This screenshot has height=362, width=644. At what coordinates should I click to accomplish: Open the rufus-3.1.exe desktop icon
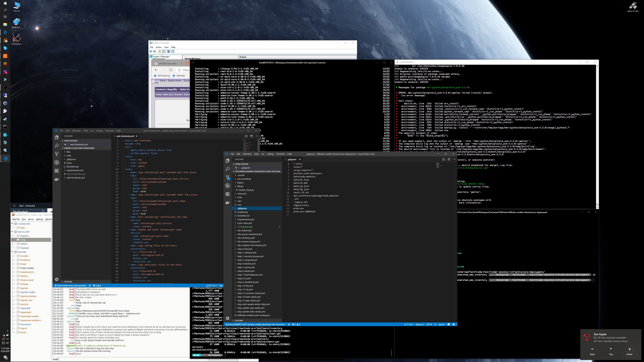(633, 7)
